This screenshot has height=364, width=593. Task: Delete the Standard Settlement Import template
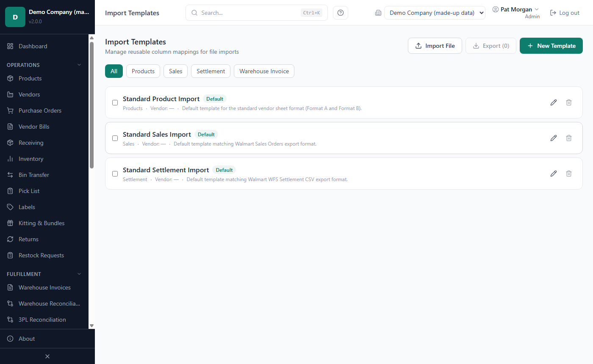pos(569,174)
